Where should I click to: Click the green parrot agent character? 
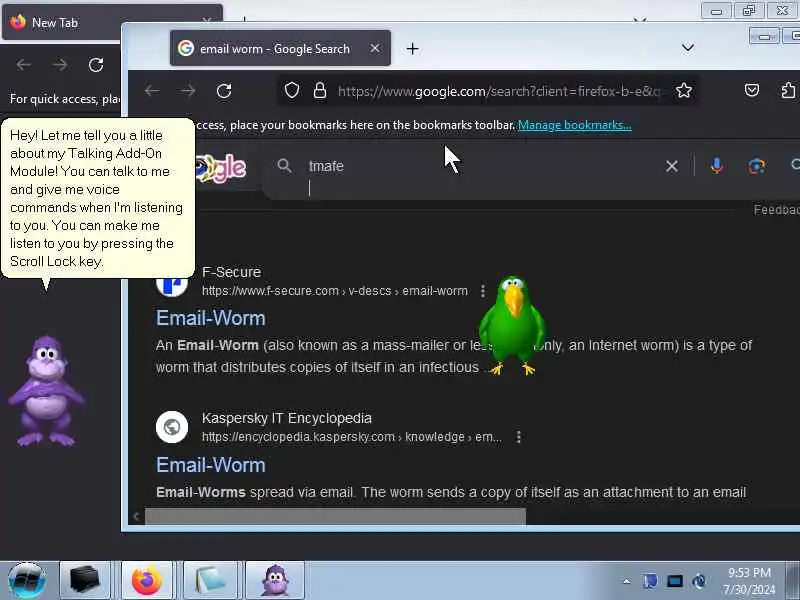[x=512, y=326]
